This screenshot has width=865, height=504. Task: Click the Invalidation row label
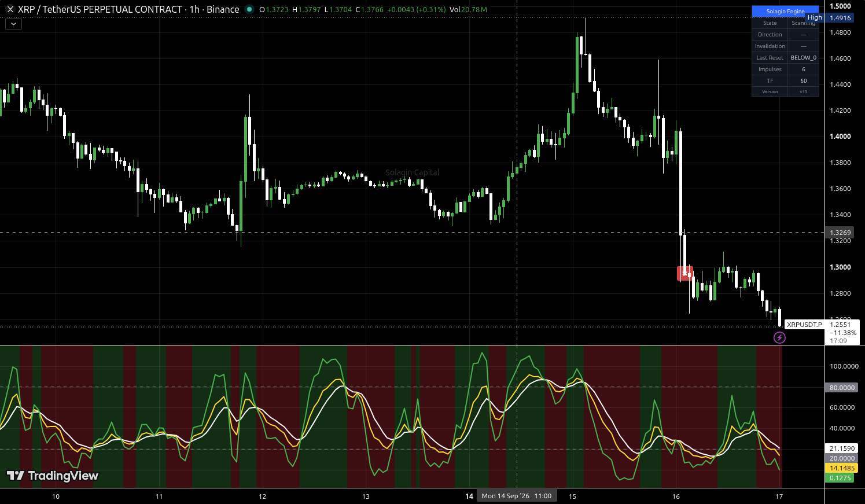click(x=770, y=46)
